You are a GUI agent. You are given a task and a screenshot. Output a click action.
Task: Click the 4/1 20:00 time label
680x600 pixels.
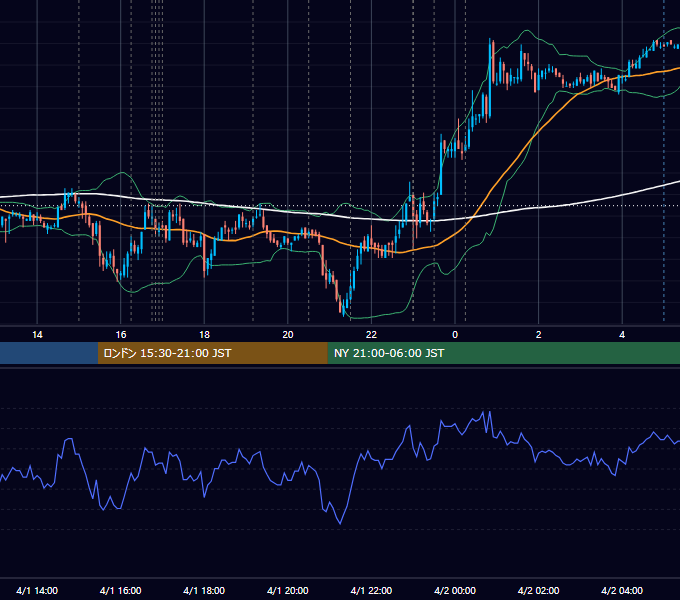click(x=288, y=590)
